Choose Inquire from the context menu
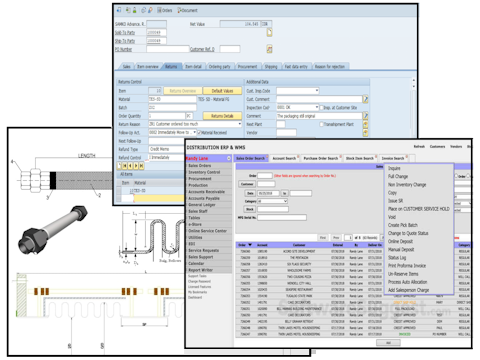This screenshot has width=480, height=360. (x=394, y=168)
